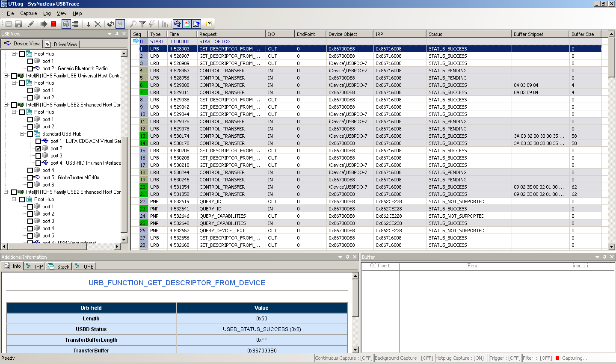Click the pencil edit toolbar icon

(x=31, y=24)
